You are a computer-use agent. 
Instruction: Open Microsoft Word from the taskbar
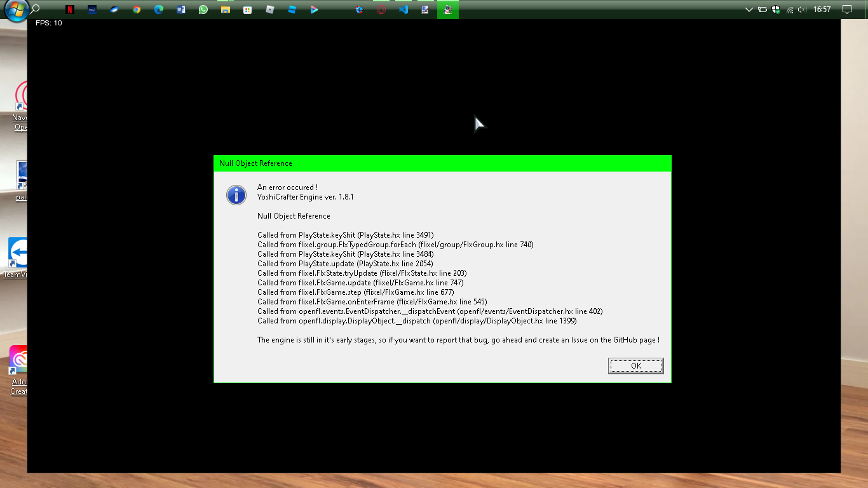181,10
